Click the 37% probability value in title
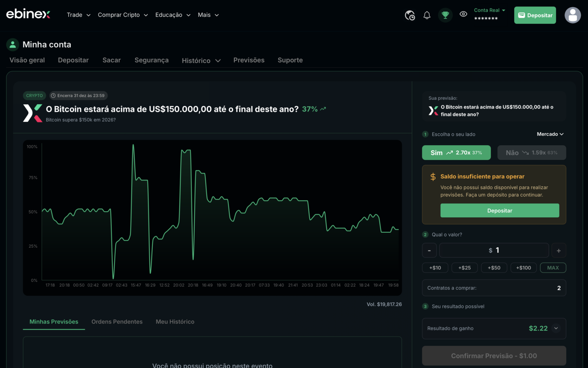Image resolution: width=588 pixels, height=368 pixels. click(x=310, y=109)
